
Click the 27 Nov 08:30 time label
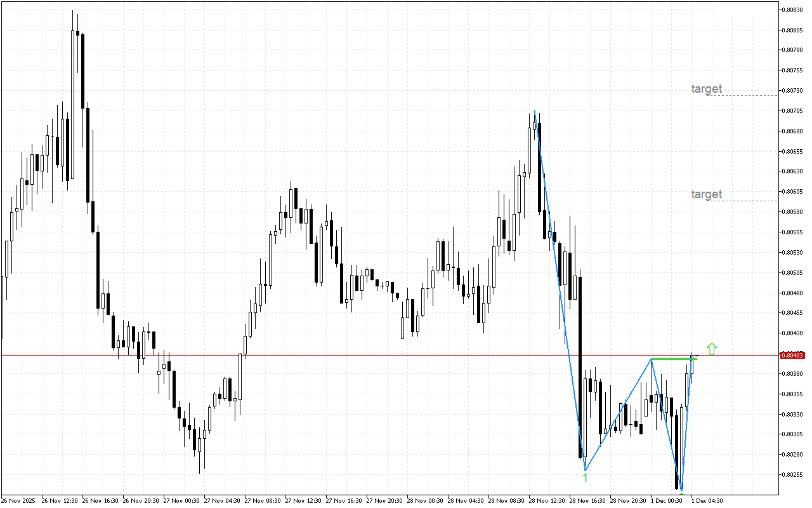pos(263,500)
